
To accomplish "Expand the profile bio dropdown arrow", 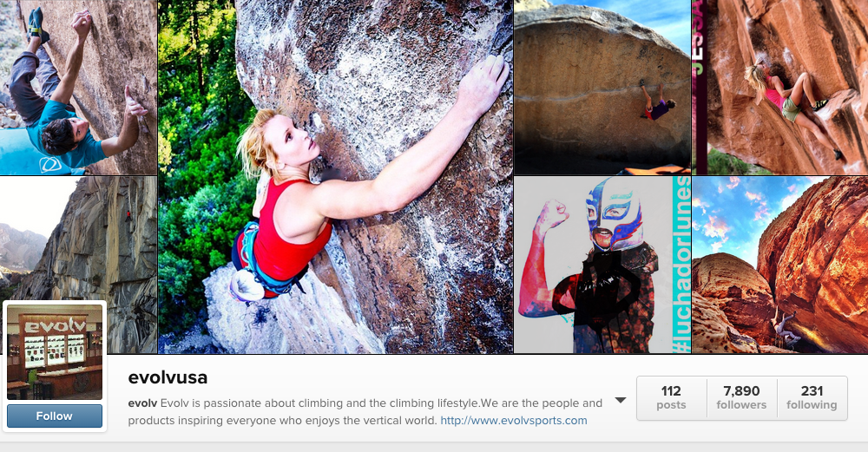I will tap(621, 401).
